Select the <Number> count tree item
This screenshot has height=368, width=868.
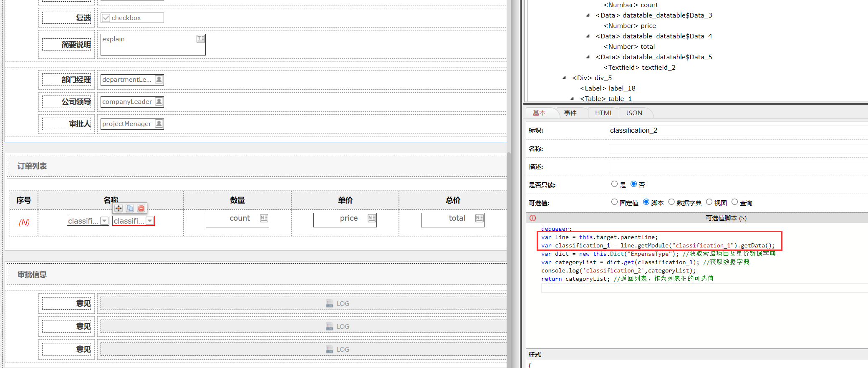[x=631, y=5]
